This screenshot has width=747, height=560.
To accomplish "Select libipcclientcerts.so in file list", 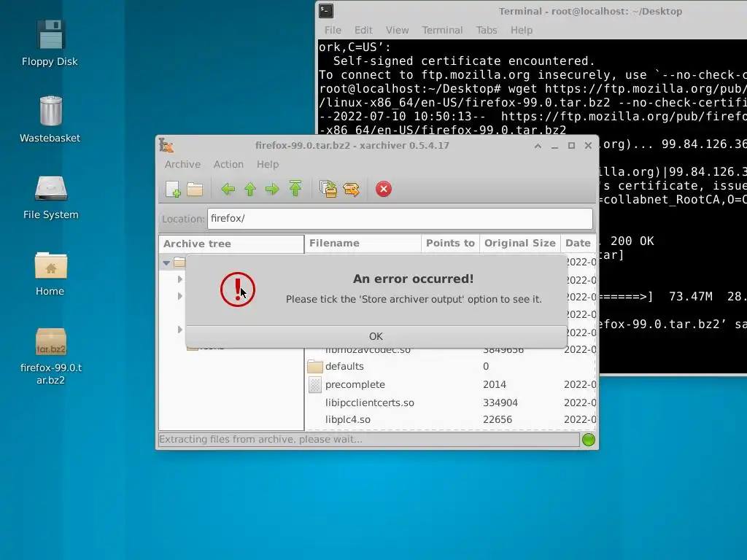I will (450, 402).
